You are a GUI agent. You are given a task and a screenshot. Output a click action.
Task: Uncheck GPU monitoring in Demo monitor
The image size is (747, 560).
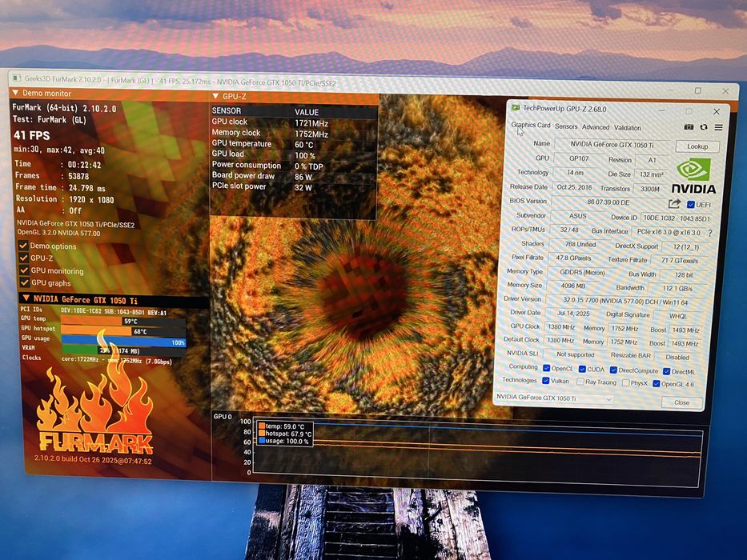(23, 270)
